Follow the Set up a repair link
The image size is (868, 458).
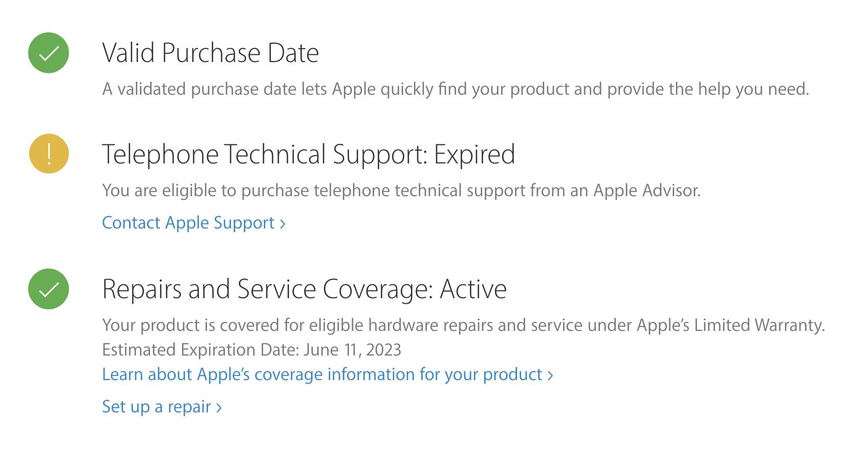pyautogui.click(x=156, y=407)
